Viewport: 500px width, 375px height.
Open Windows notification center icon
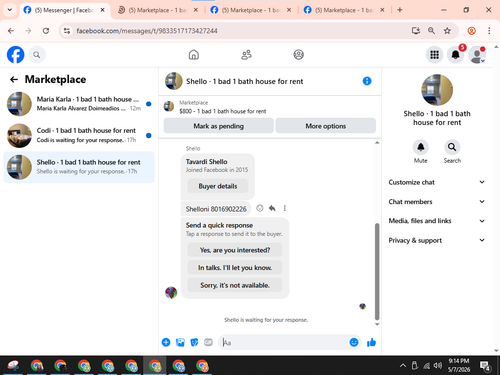click(485, 366)
